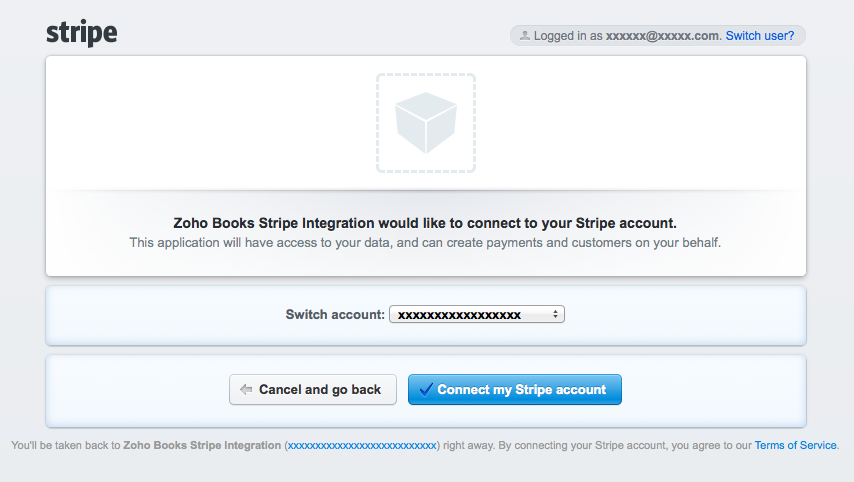Open the Terms of Service link
Viewport: 854px width, 482px height.
795,446
